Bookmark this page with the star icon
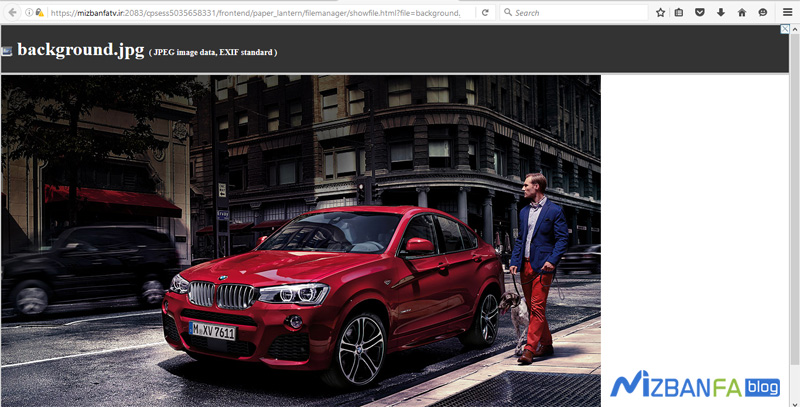Image resolution: width=800 pixels, height=407 pixels. (x=661, y=12)
